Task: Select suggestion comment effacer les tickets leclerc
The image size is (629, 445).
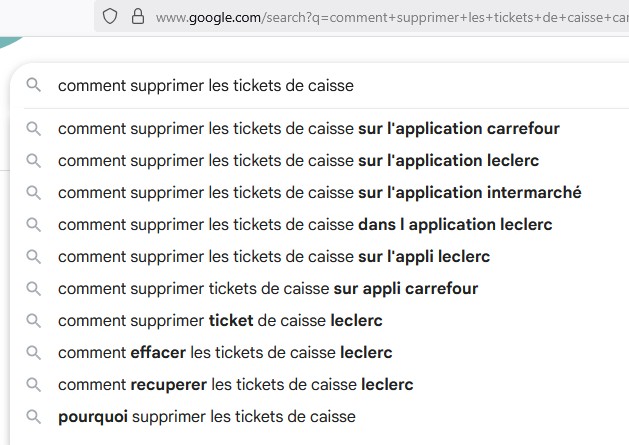Action: [x=225, y=353]
